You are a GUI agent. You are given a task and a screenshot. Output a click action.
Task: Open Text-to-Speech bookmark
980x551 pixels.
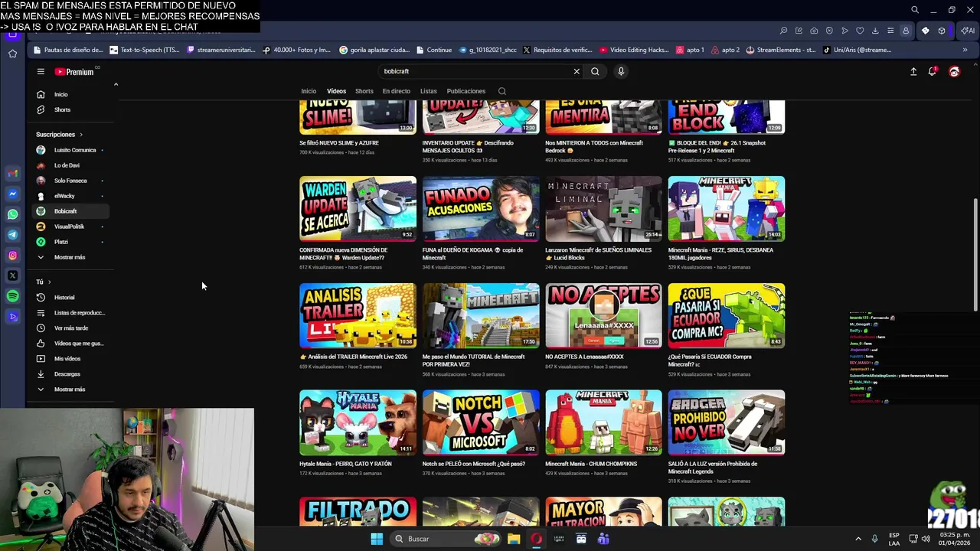tap(144, 50)
